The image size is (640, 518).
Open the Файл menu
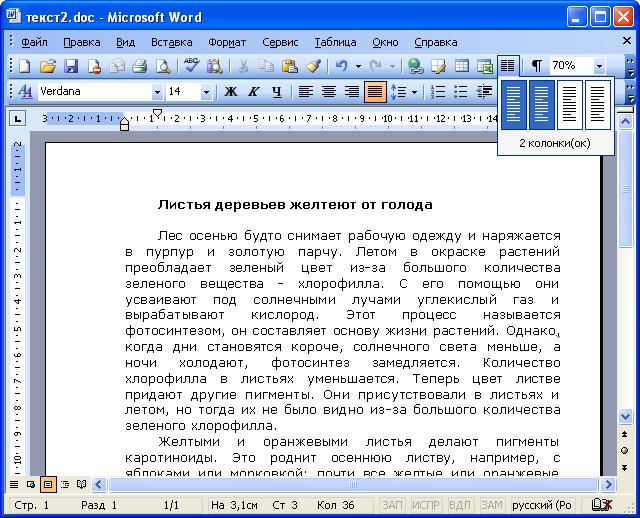[34, 42]
